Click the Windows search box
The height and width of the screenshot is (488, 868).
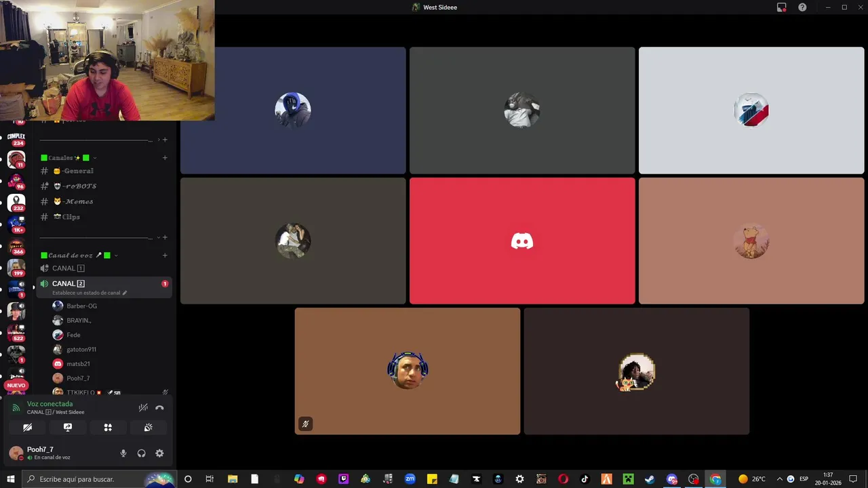(x=100, y=479)
